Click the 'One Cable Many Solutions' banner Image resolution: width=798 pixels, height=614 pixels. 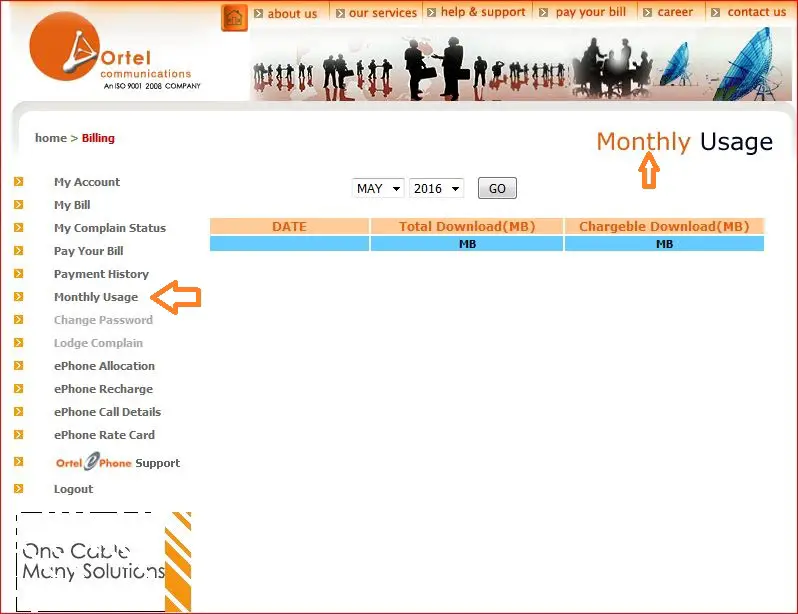[x=102, y=561]
